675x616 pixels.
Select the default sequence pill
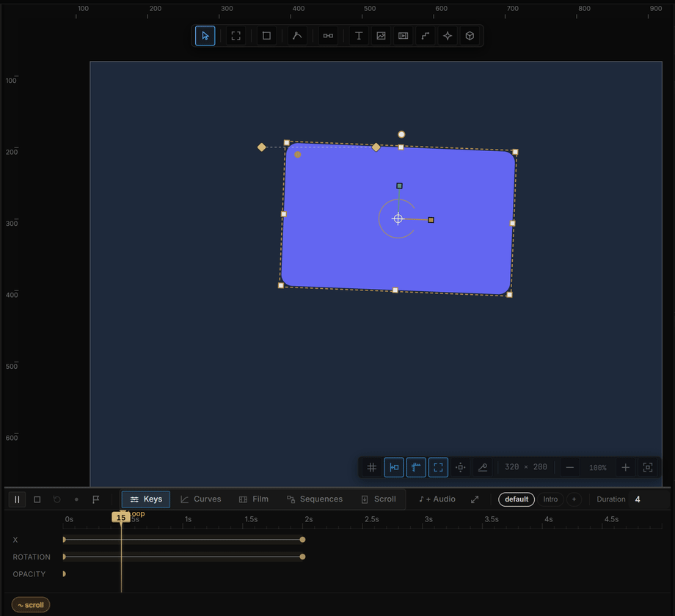coord(516,499)
